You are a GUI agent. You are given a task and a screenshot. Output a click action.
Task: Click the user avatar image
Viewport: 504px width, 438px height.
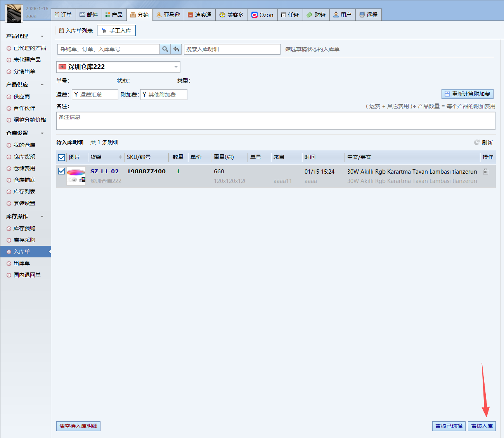pos(14,13)
